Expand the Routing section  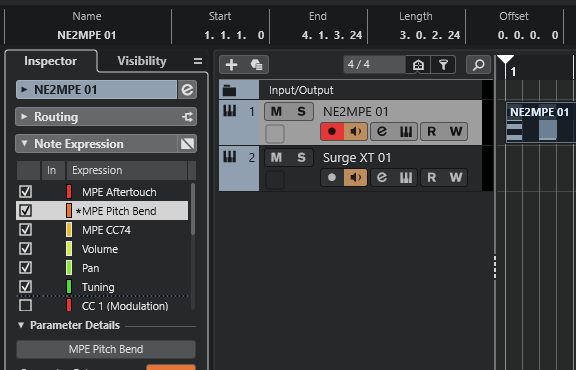tap(24, 116)
